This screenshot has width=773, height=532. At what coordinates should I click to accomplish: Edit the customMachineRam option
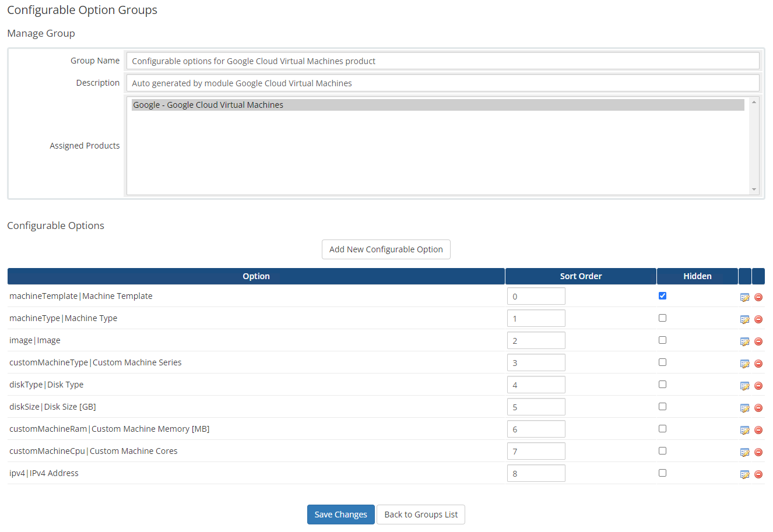744,430
